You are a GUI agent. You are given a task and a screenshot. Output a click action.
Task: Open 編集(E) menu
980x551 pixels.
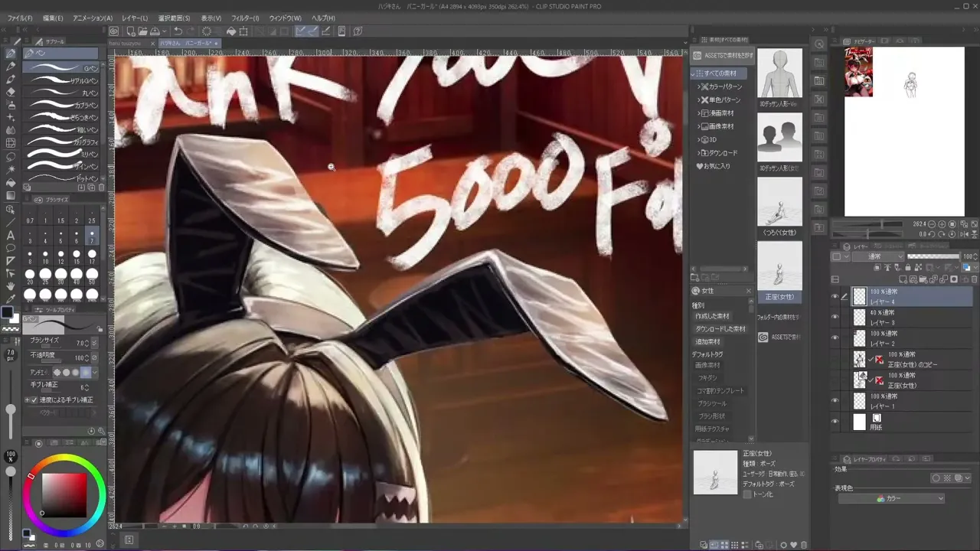[x=53, y=18]
